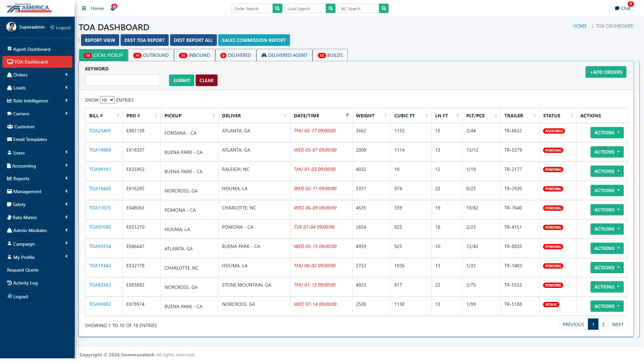Switch to the DELIVERED tab
This screenshot has width=644, height=363.
pos(236,55)
